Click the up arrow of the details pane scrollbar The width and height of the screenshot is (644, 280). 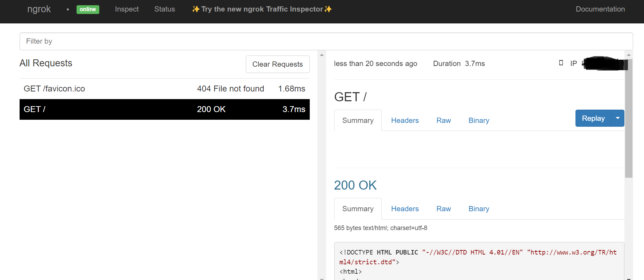[x=629, y=55]
